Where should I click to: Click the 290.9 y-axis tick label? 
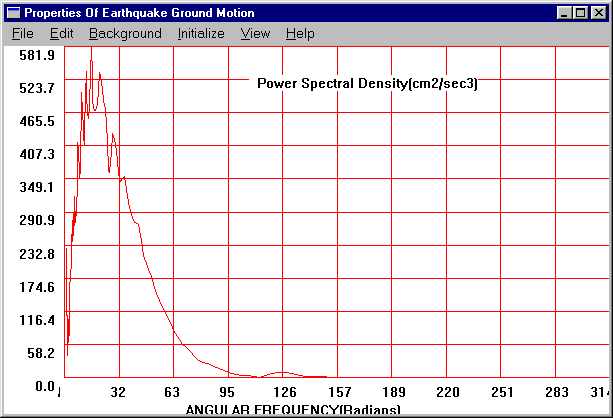tap(36, 220)
